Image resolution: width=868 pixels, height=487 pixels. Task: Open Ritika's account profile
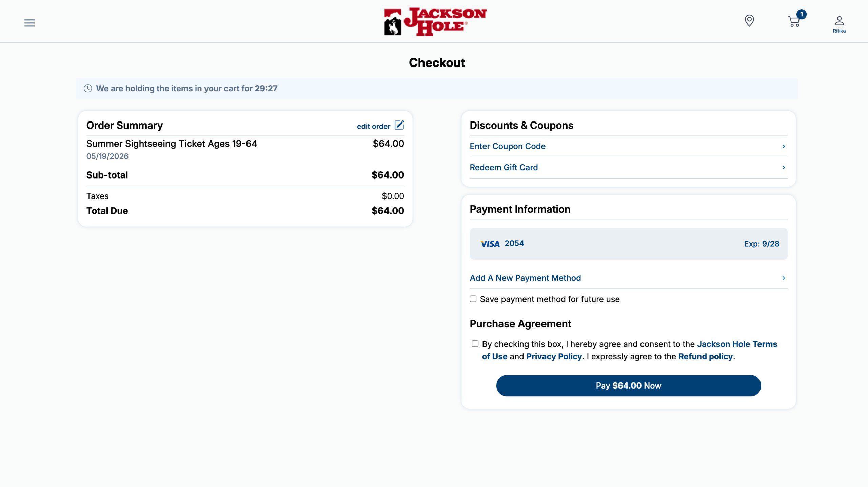[x=839, y=24]
